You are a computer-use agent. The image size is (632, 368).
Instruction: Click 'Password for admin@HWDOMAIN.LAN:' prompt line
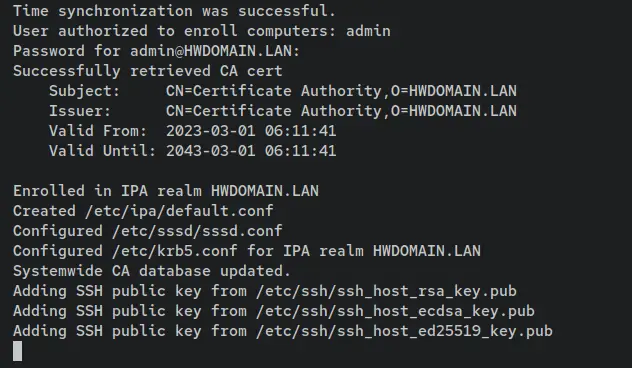pyautogui.click(x=156, y=51)
